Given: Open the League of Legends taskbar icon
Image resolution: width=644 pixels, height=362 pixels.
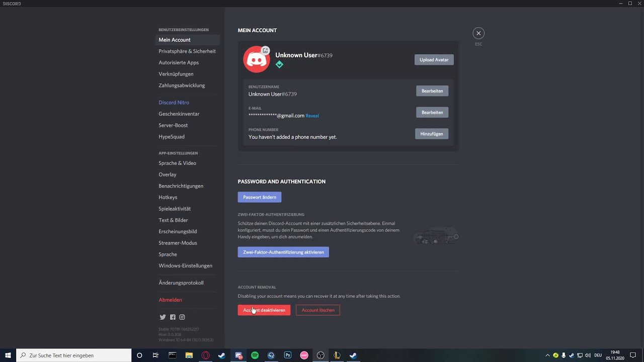Looking at the screenshot, I should point(337,355).
